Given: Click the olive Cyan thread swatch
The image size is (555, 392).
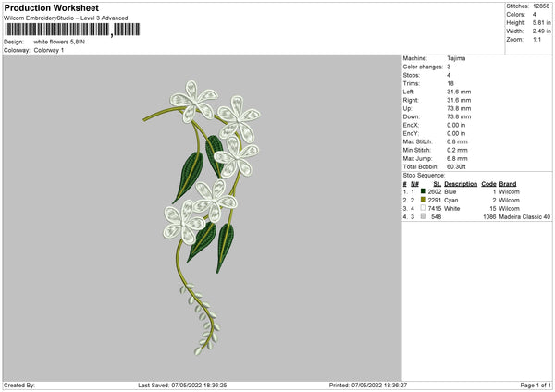Looking at the screenshot, I should point(424,200).
